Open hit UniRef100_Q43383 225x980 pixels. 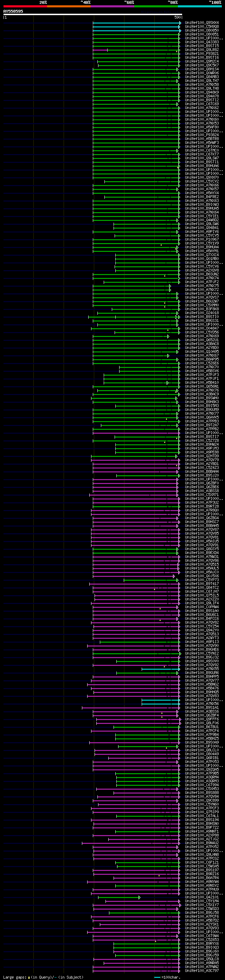point(202,42)
